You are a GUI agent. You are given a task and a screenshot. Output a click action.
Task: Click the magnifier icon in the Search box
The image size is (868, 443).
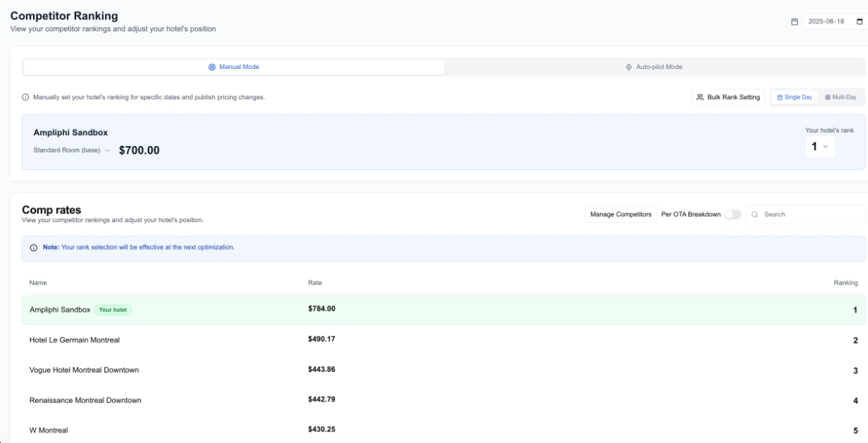[755, 214]
